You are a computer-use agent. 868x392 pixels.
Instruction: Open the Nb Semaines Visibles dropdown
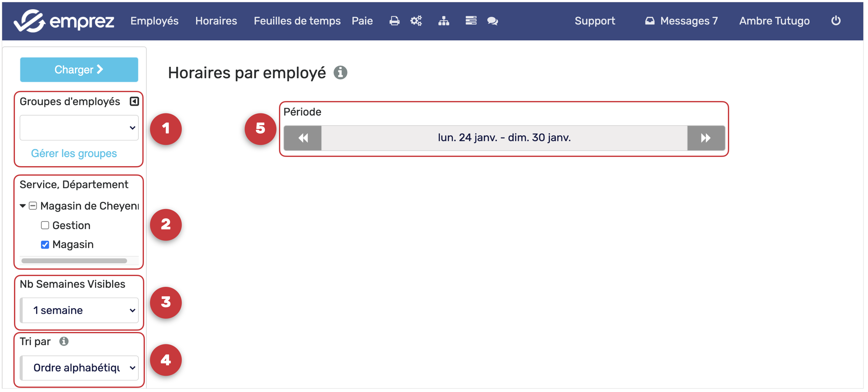coord(79,310)
